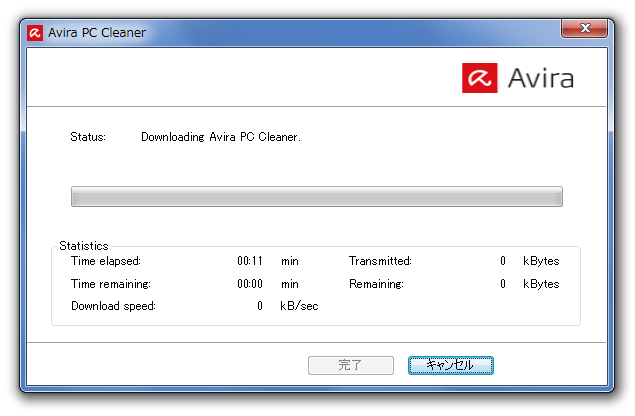The width and height of the screenshot is (635, 416).
Task: Click kBytes unit next to Transmitted
Action: click(x=541, y=261)
